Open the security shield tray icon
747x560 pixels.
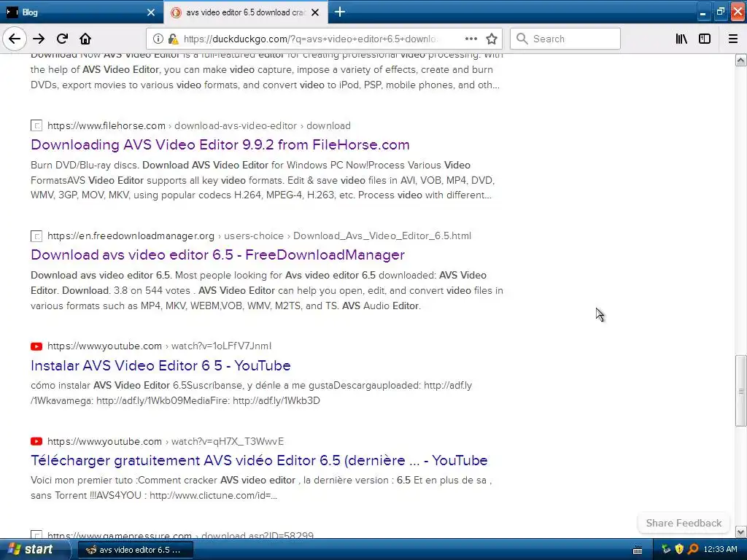coord(679,549)
